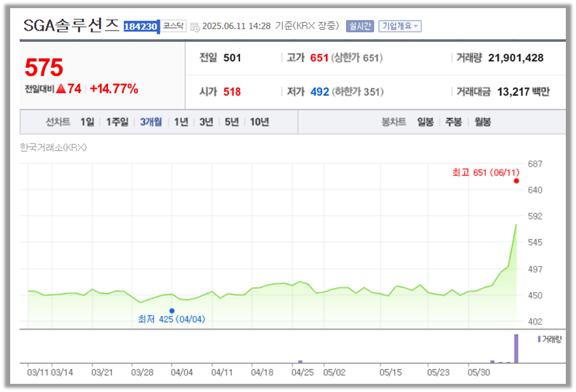Select the 1일 line chart tab
Screen dimensions: 576x392
[87, 122]
